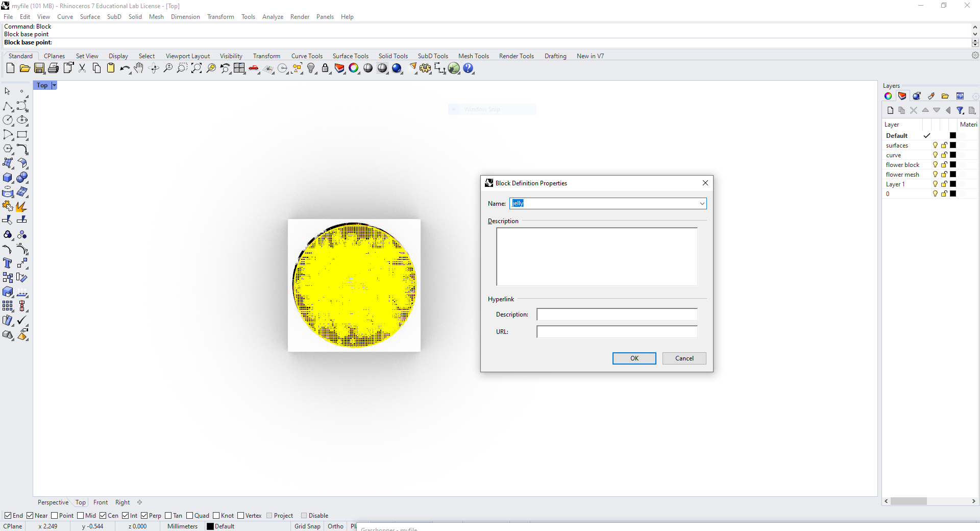This screenshot has width=980, height=531.
Task: Click the Hyperlink Description input field
Action: (x=617, y=315)
